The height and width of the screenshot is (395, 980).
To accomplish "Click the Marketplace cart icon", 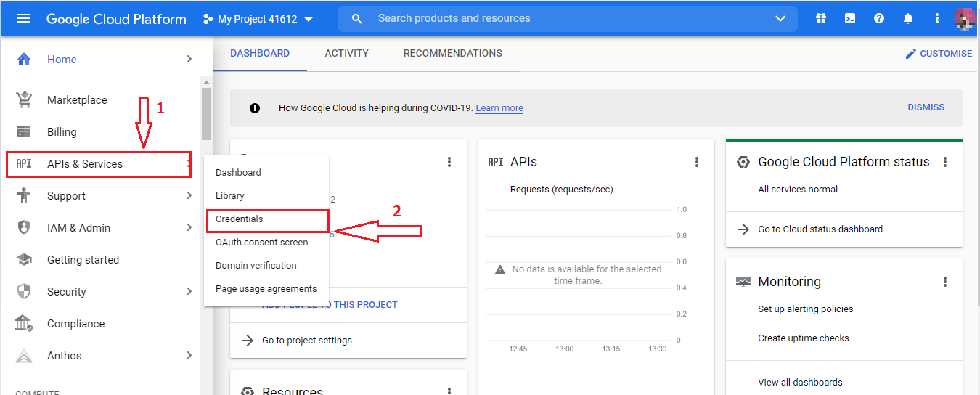I will click(24, 100).
